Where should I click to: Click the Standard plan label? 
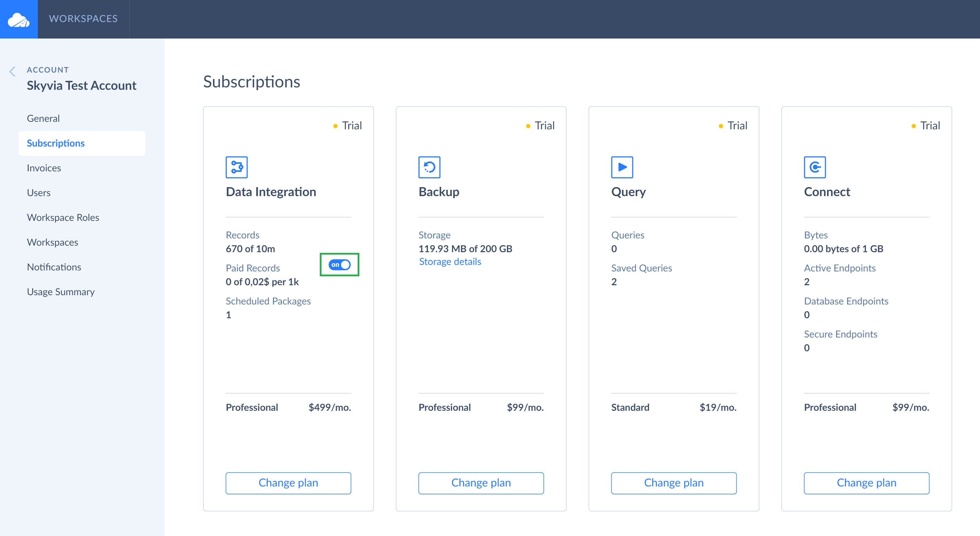pos(630,407)
